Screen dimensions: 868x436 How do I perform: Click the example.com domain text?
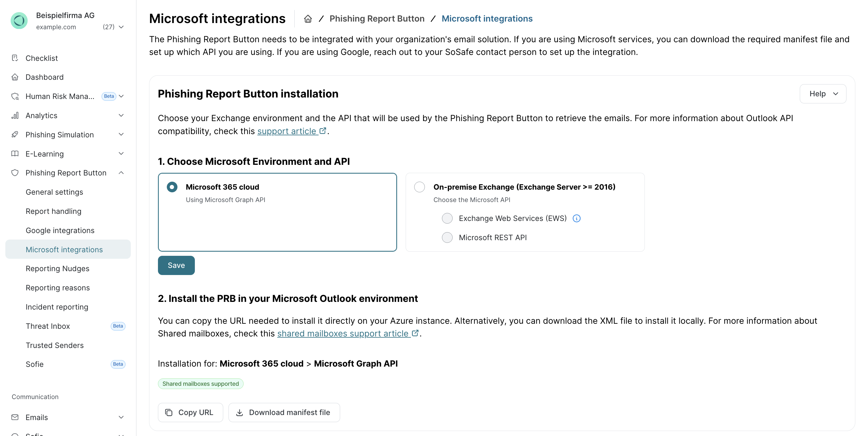56,27
